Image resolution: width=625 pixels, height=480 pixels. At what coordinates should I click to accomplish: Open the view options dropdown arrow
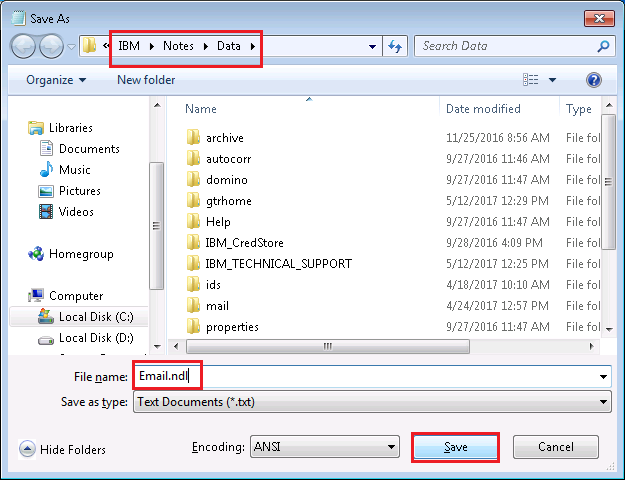[x=552, y=80]
